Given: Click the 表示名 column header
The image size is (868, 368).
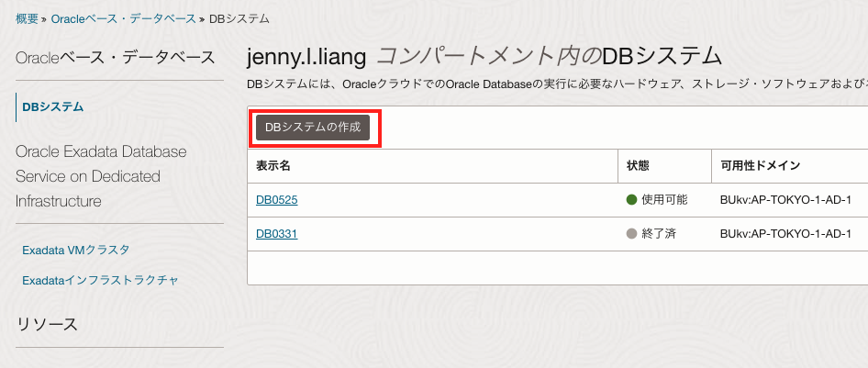Looking at the screenshot, I should [273, 165].
